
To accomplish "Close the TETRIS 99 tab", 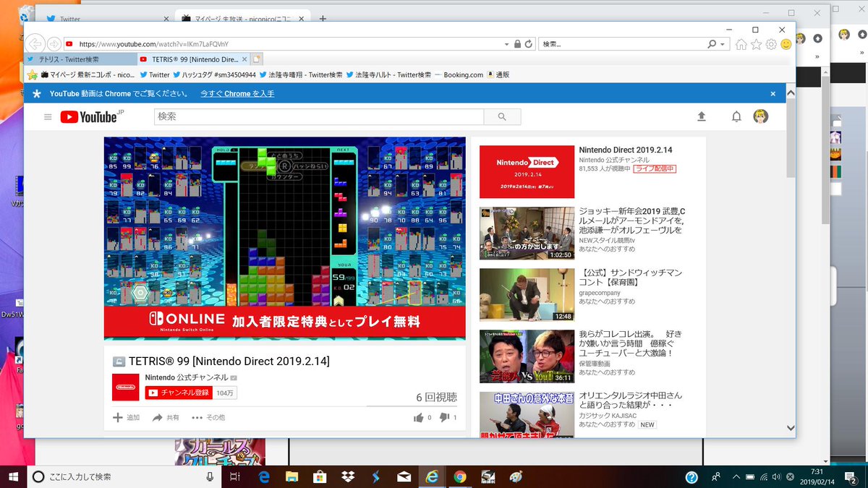I will tap(244, 59).
